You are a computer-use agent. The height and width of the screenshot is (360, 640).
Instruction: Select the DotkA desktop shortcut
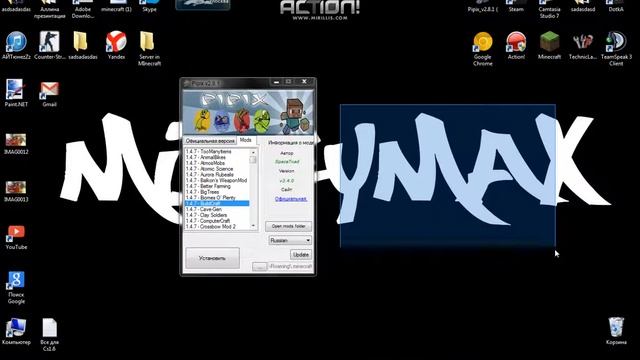[x=616, y=6]
